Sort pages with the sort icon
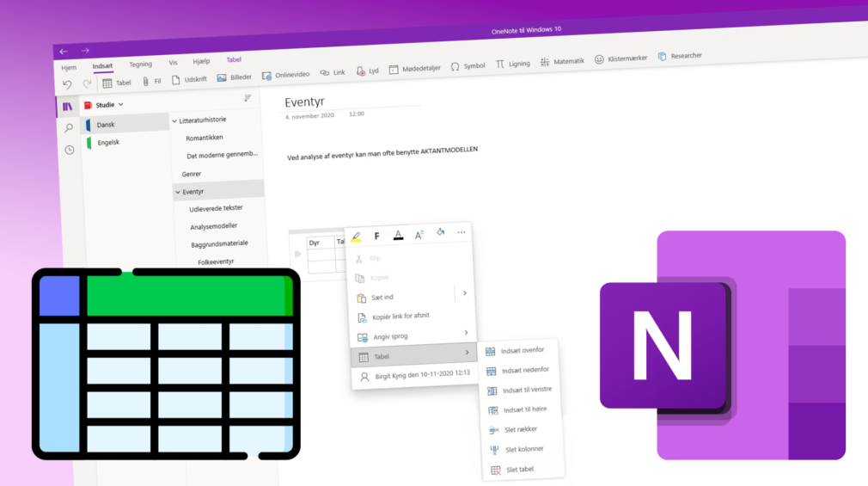868x486 pixels. (x=248, y=98)
